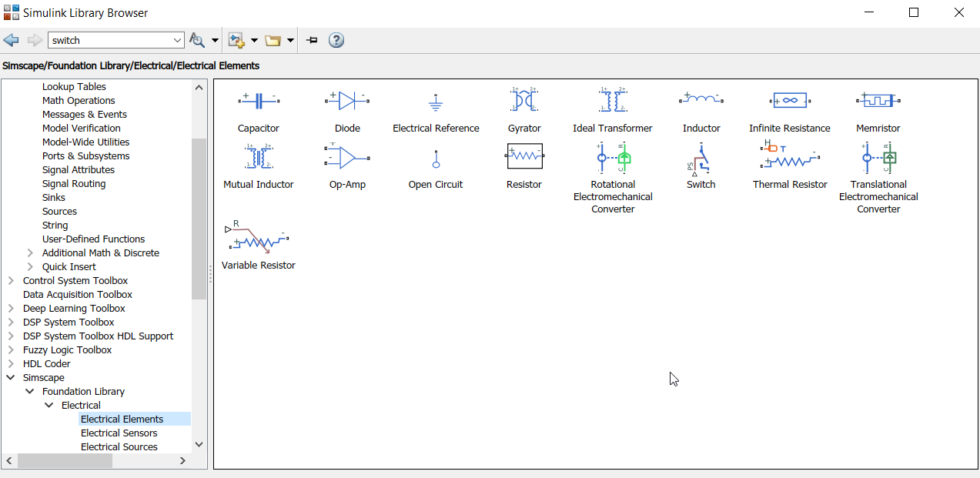980x478 pixels.
Task: Select Ports & Subsystems library
Action: click(x=85, y=155)
